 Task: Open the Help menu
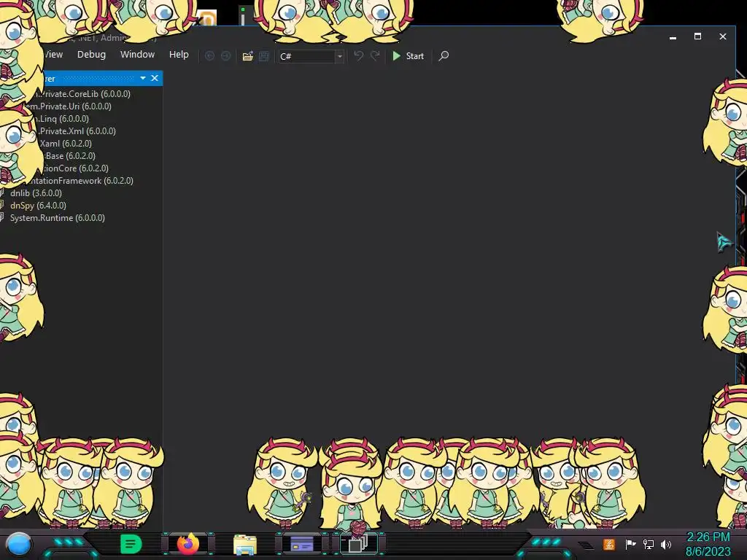179,54
